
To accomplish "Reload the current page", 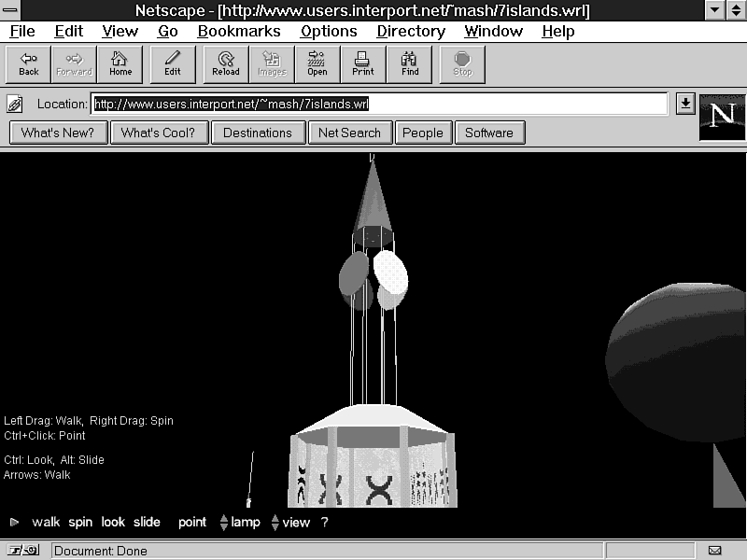I will (226, 63).
